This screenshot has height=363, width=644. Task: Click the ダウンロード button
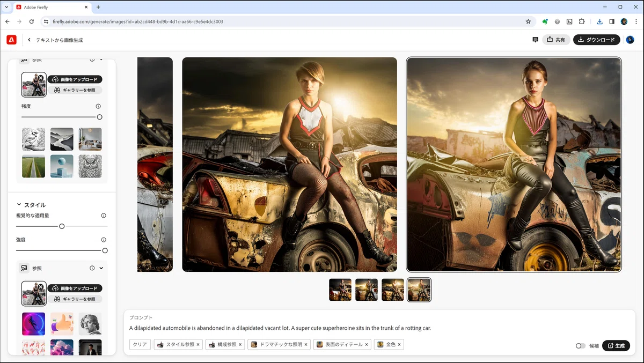(x=597, y=40)
